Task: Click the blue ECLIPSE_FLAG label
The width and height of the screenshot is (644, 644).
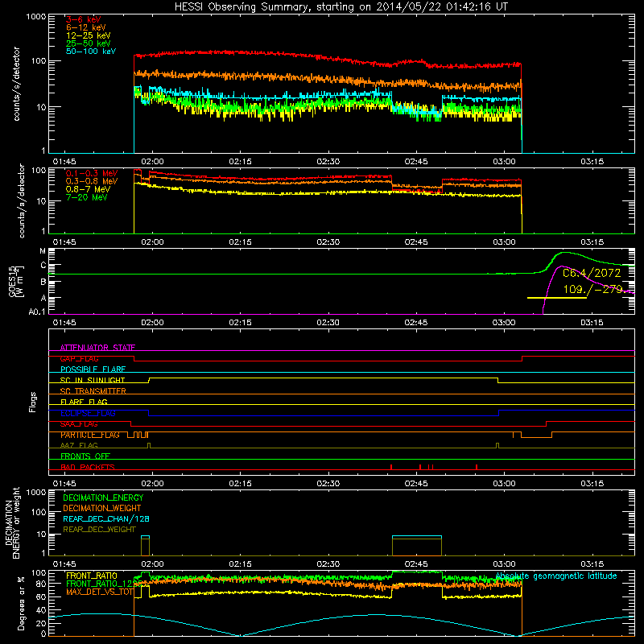Action: click(88, 413)
